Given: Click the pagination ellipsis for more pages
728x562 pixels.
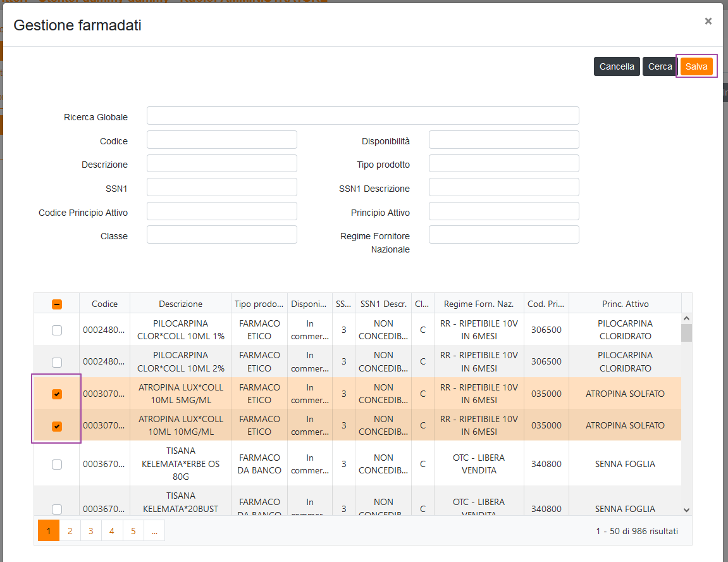Looking at the screenshot, I should pos(154,531).
